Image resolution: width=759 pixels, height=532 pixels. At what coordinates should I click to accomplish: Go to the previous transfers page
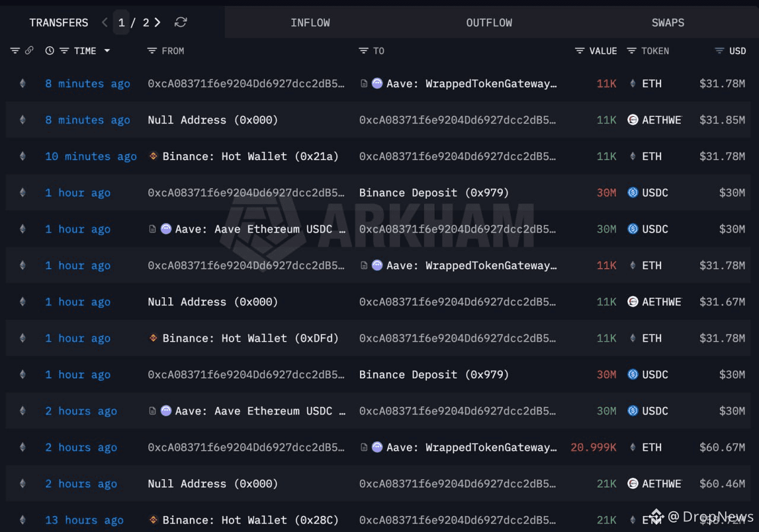coord(105,23)
